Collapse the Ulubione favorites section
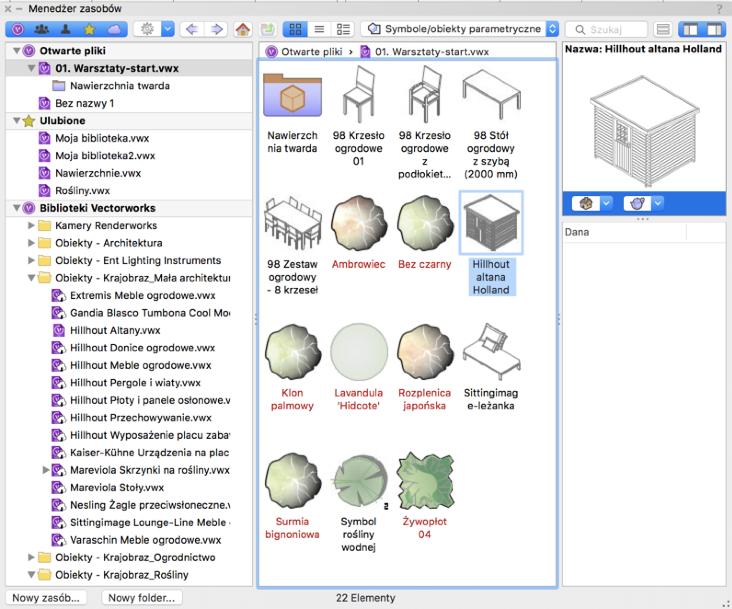 (17, 120)
